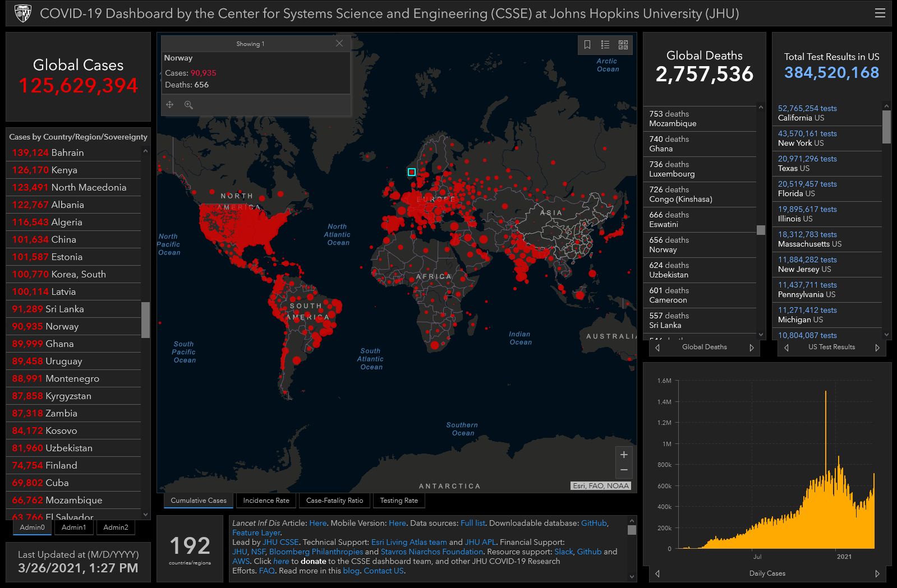
Task: Zoom out the map with minus button
Action: click(x=624, y=470)
